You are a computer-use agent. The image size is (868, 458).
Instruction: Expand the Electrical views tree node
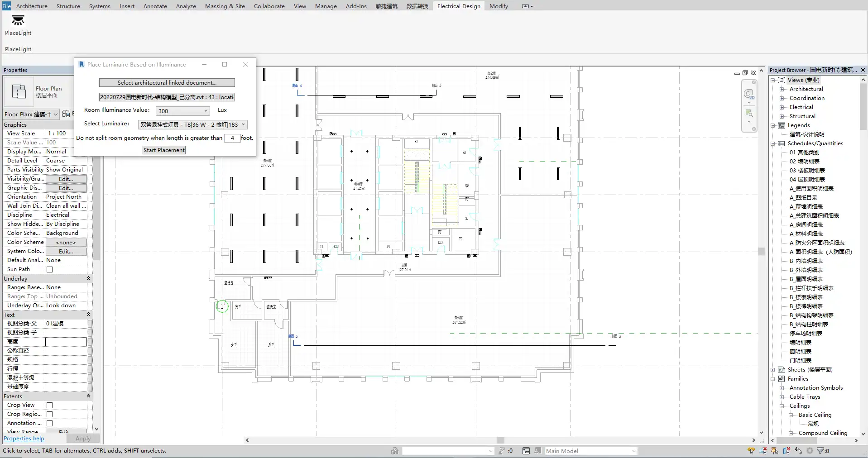[782, 107]
